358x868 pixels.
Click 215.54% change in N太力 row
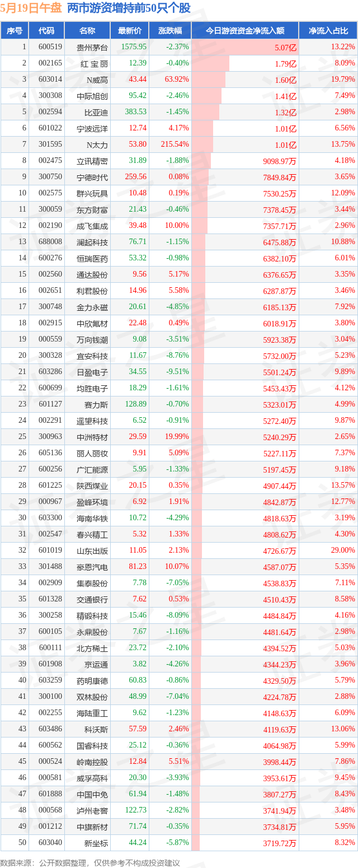(175, 144)
